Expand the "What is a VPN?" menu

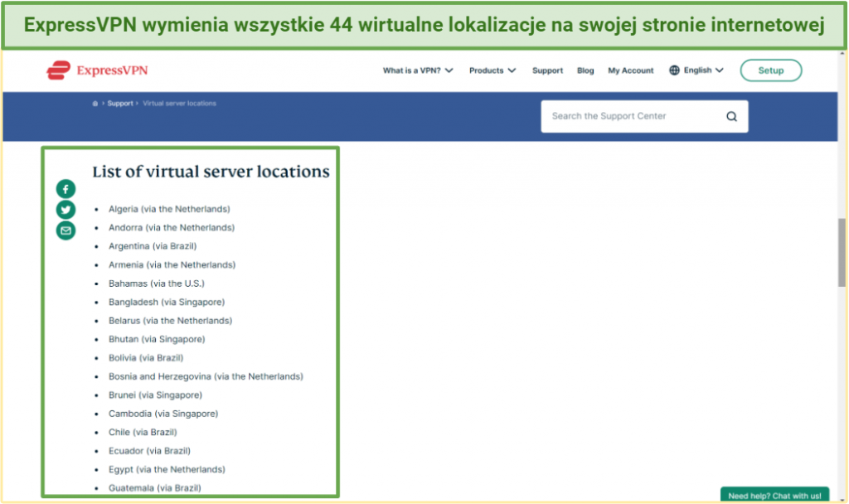point(417,70)
